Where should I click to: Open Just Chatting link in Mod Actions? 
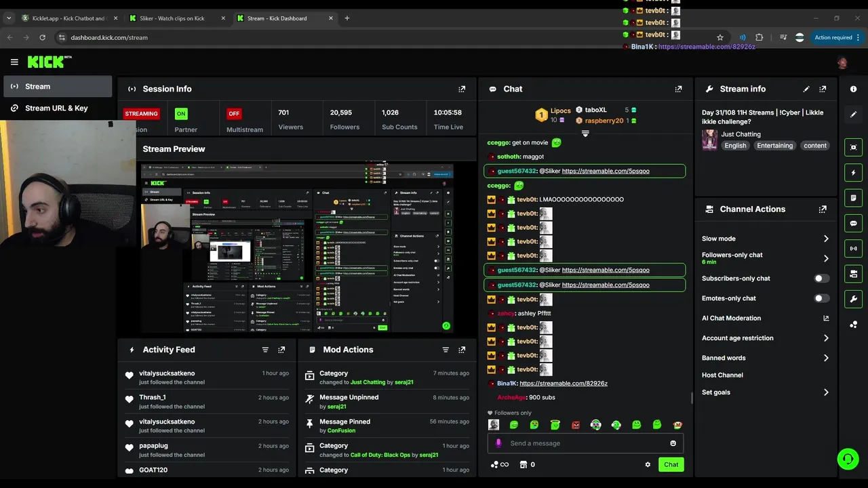(x=368, y=382)
